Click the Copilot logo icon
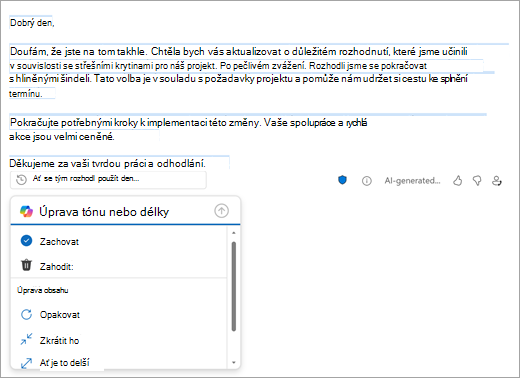This screenshot has width=520, height=378. 26,211
